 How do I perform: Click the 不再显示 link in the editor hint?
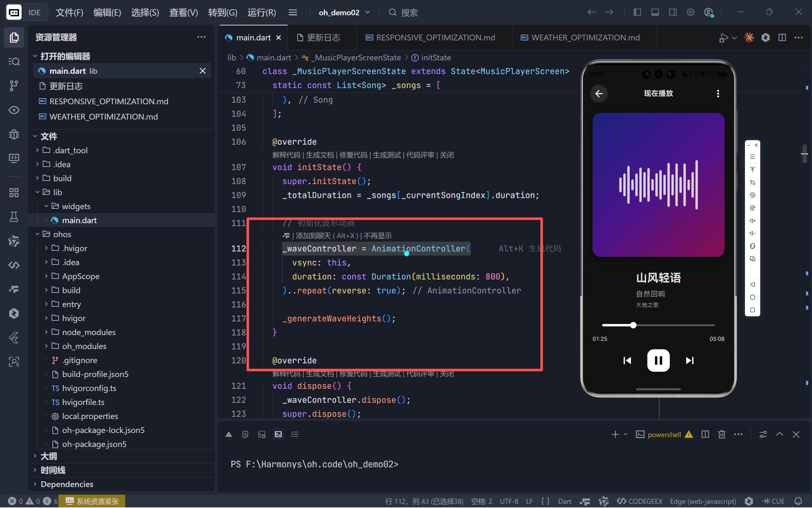click(377, 236)
